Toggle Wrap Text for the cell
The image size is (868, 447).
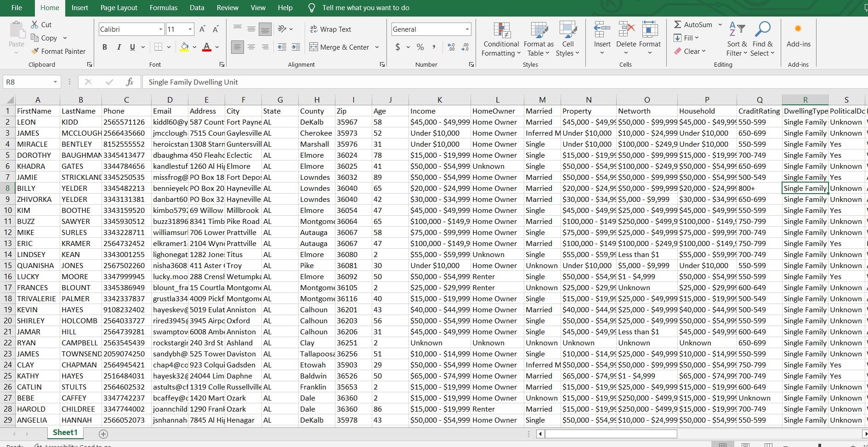coord(330,29)
